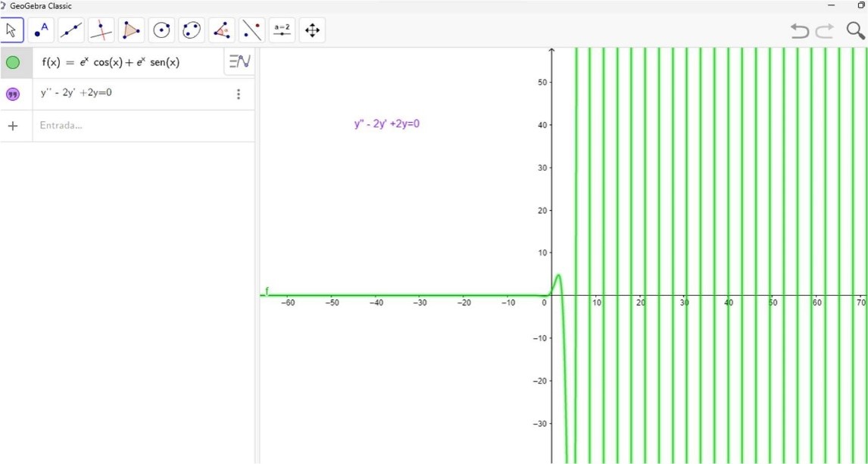Open options menu for y'' - 2y' + 2y=0 row

(x=239, y=94)
